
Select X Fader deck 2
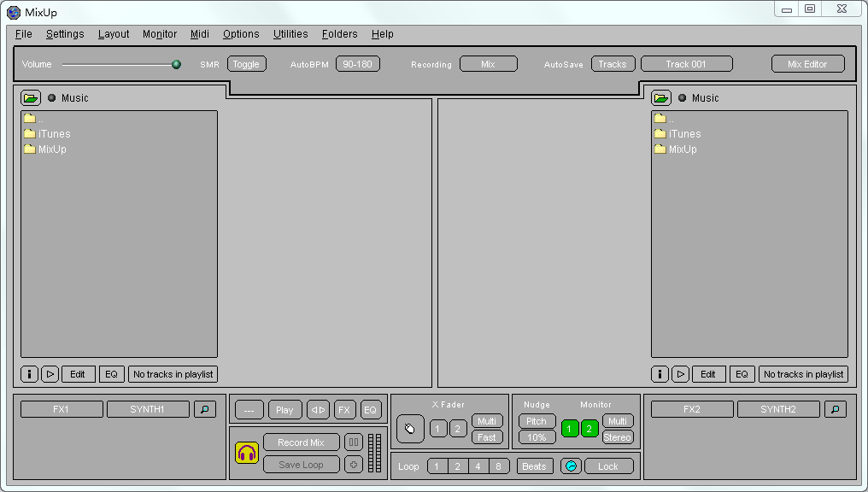(x=458, y=429)
